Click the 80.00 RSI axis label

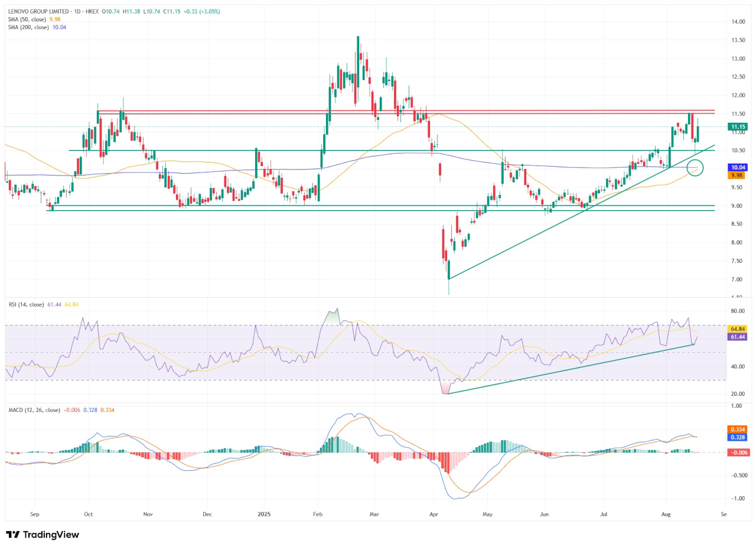pos(738,311)
